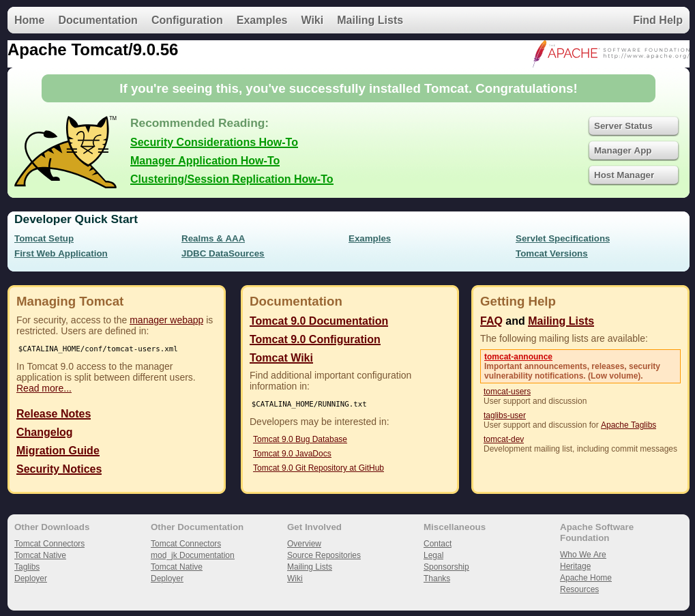The image size is (695, 616).
Task: Click Find Help in the navigation bar
Action: [x=657, y=20]
